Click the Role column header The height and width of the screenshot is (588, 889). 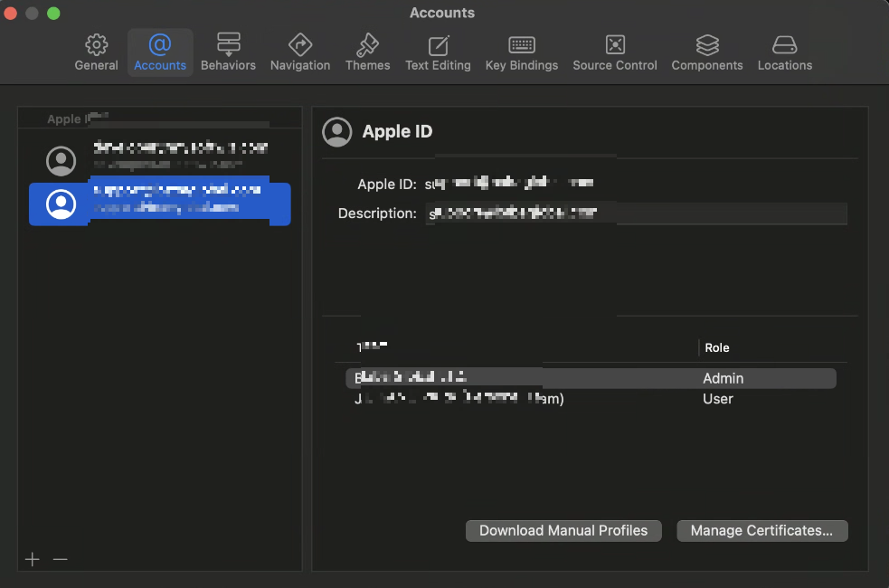716,347
